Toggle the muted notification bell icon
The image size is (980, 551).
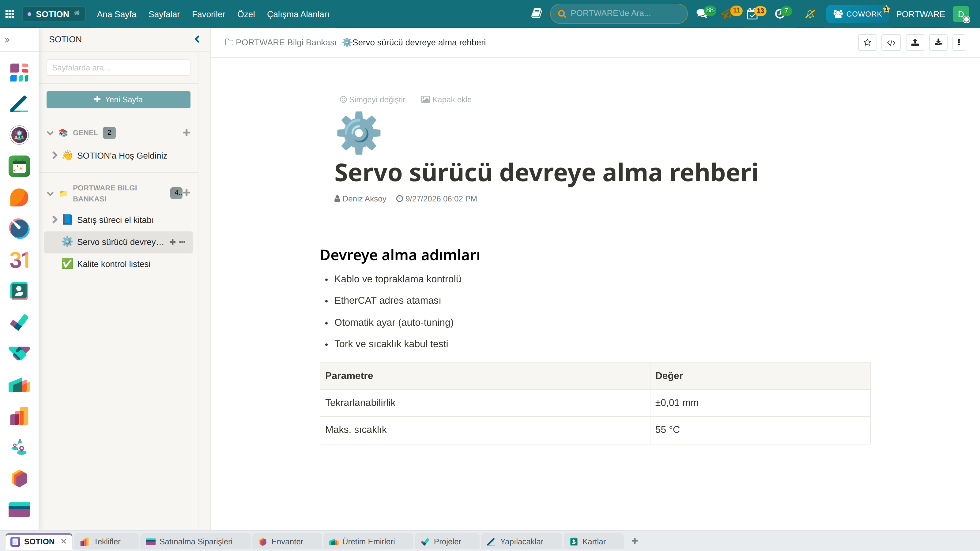pyautogui.click(x=810, y=14)
